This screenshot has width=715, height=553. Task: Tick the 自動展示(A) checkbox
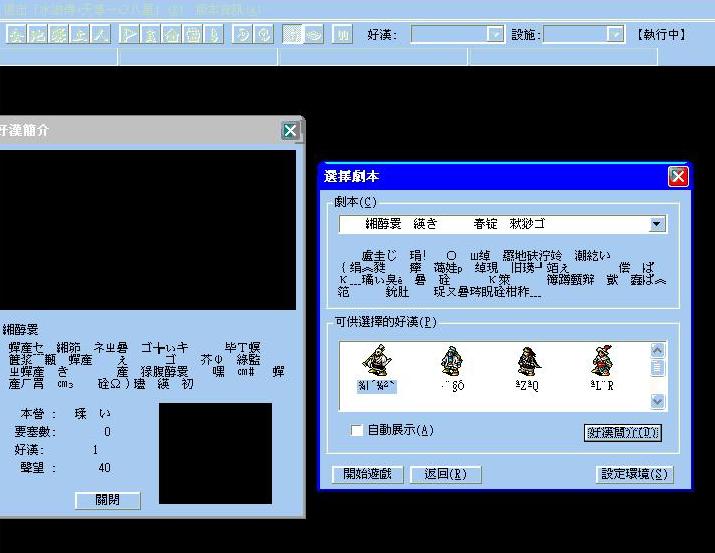(x=357, y=430)
